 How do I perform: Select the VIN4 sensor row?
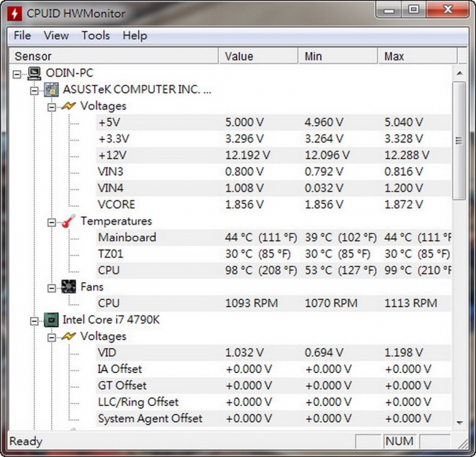[274, 188]
